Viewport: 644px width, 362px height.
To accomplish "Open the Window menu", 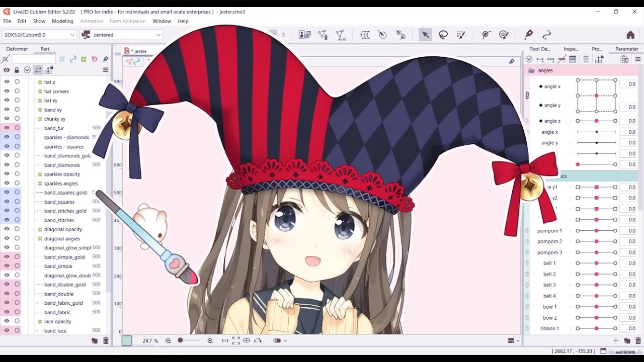I will click(x=162, y=21).
